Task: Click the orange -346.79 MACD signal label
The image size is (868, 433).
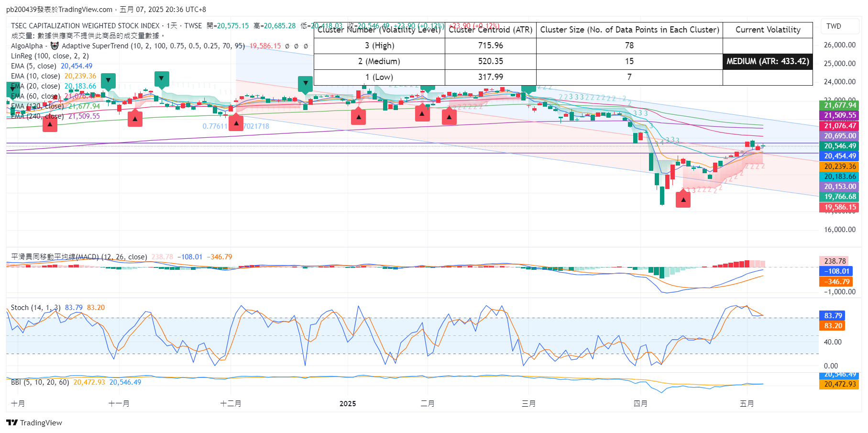Action: 836,282
